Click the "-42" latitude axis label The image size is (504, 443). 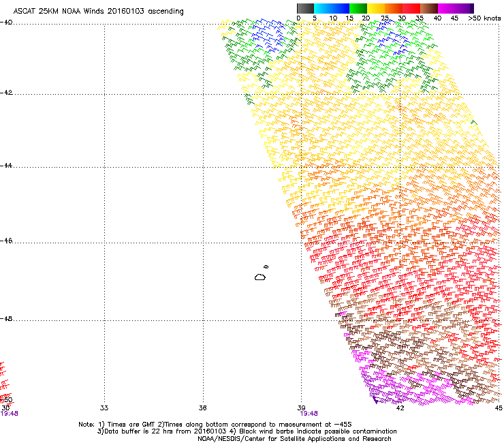(6, 93)
